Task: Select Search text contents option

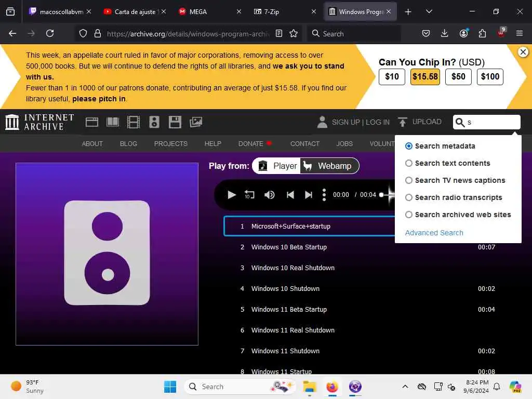Action: (409, 163)
